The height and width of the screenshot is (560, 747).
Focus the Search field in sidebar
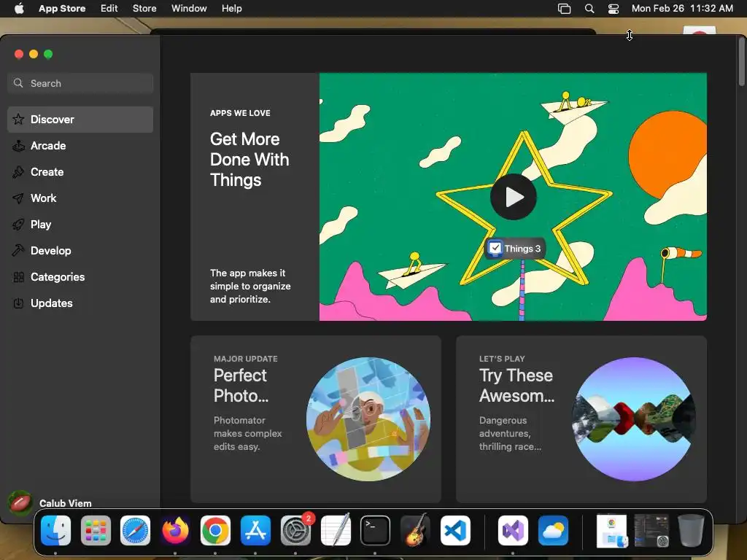pyautogui.click(x=80, y=83)
